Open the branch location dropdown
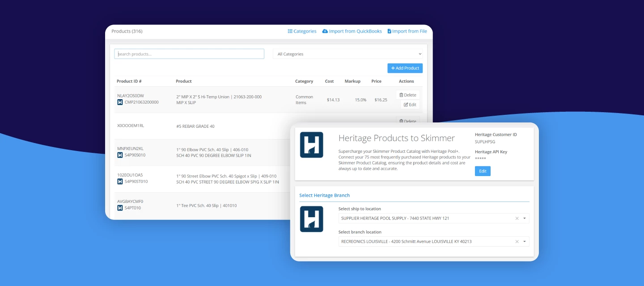Viewport: 644px width, 286px height. tap(434, 241)
